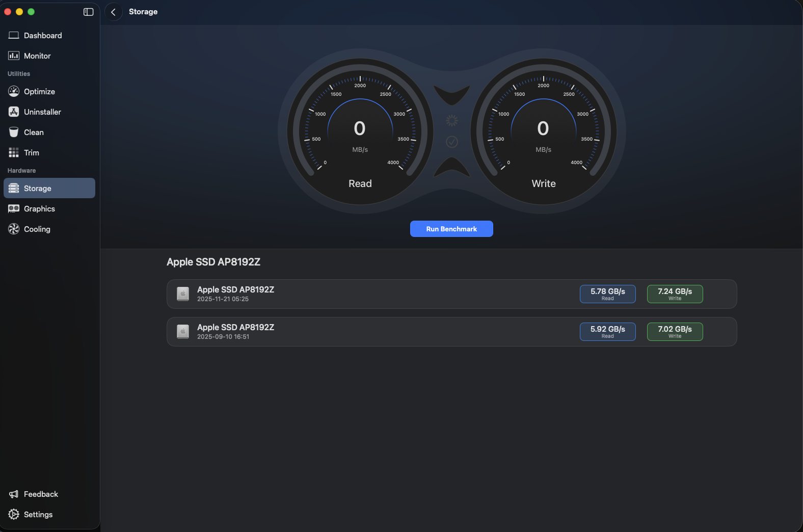Click the Feedback megaphone icon
The width and height of the screenshot is (803, 532).
(x=14, y=494)
